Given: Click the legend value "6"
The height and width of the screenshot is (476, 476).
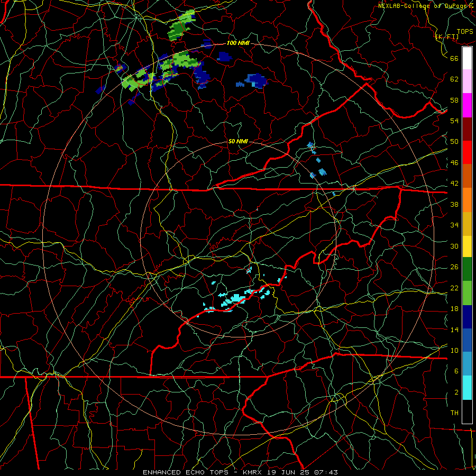Looking at the screenshot, I should click(x=456, y=371).
